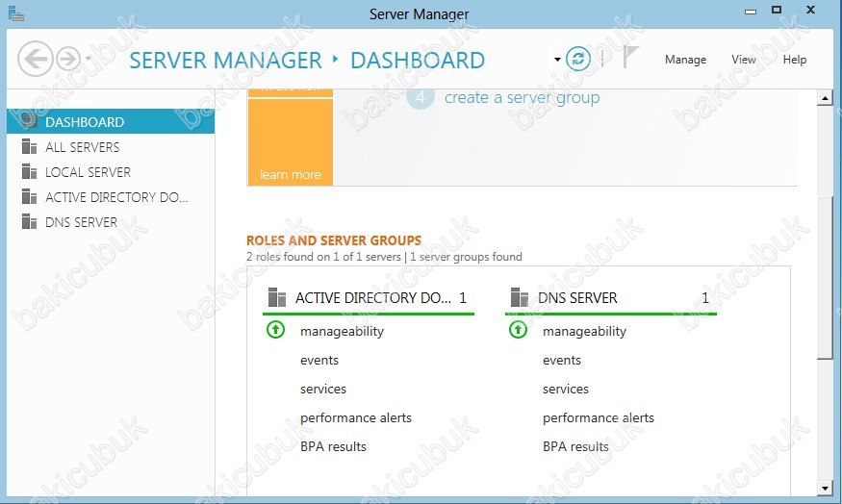Open the View menu

tap(743, 60)
